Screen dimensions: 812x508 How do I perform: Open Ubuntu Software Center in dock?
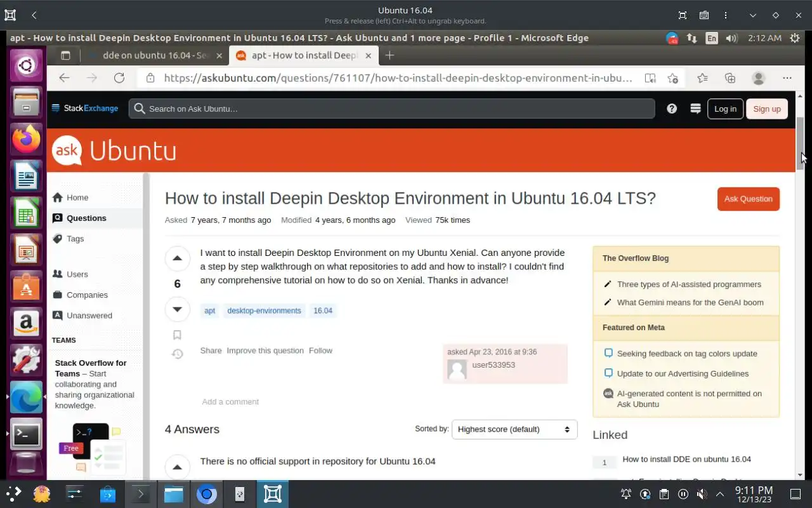coord(26,286)
